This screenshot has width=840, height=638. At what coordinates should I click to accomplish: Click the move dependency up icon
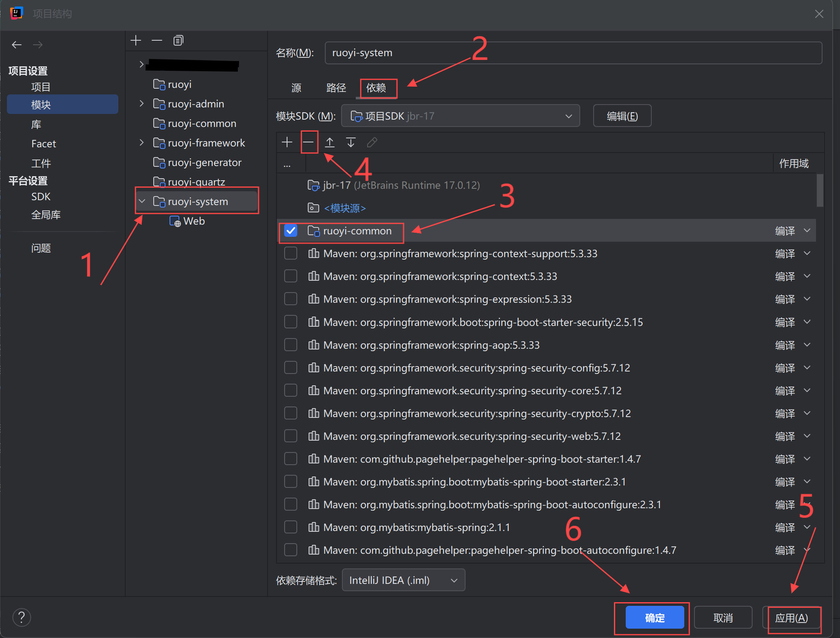(x=330, y=142)
